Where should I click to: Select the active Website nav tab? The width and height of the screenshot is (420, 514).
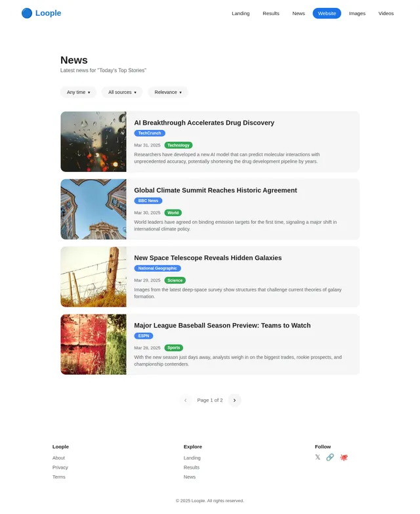(x=327, y=13)
